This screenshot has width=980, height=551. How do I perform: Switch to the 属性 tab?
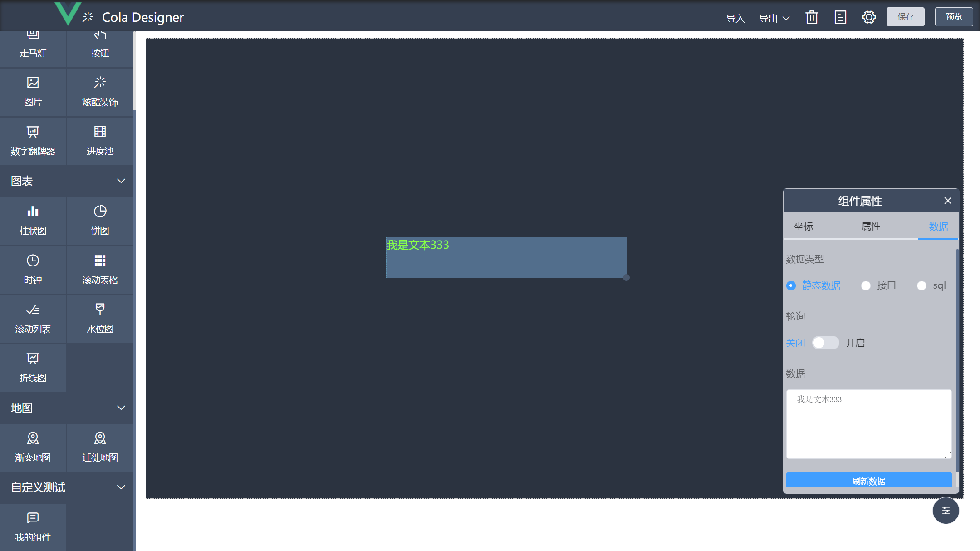(871, 226)
